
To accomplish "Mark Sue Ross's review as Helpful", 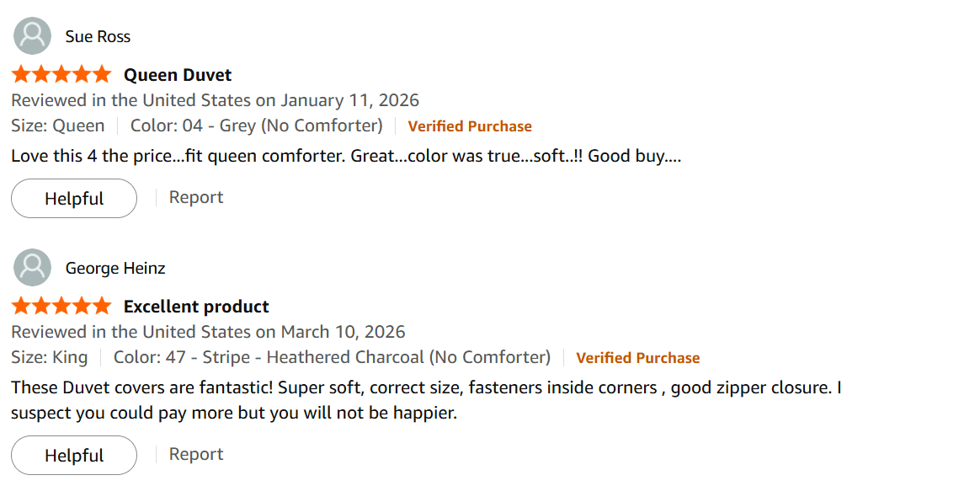I will coord(74,199).
